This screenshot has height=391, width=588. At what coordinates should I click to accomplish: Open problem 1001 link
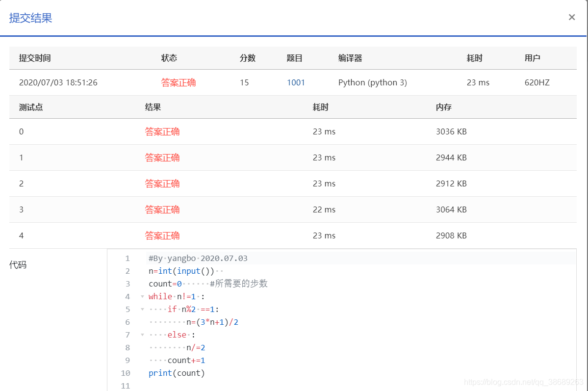296,82
